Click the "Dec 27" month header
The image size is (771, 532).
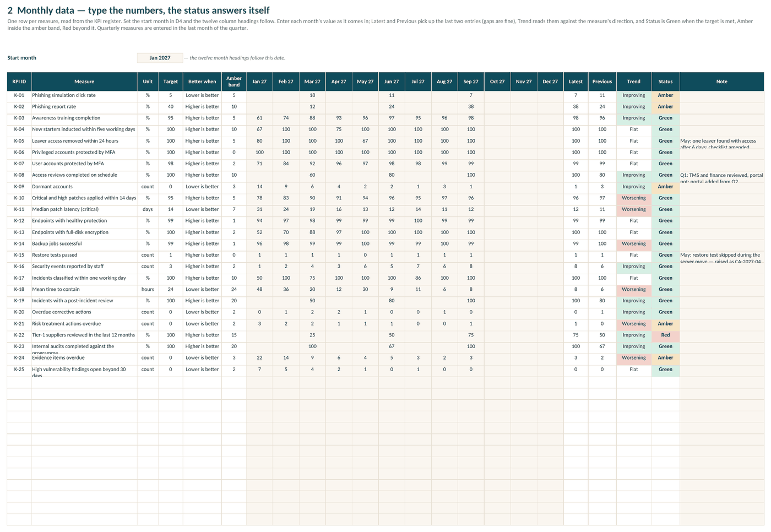click(x=550, y=82)
